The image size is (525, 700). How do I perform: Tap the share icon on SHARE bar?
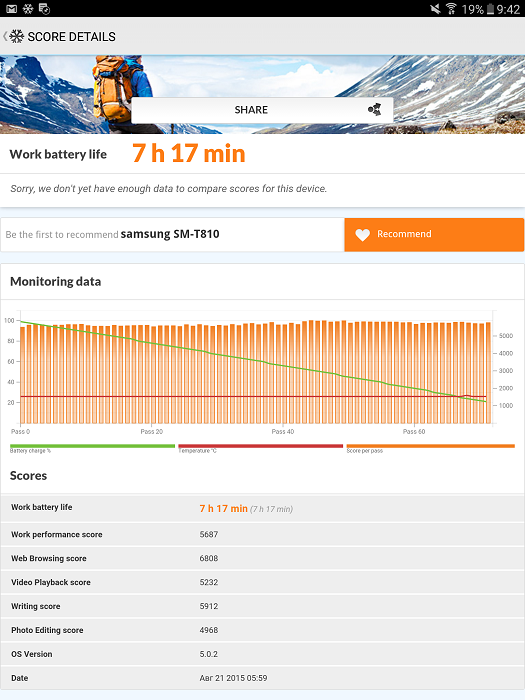374,109
